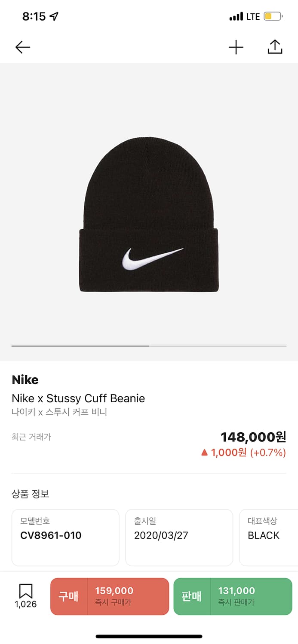Tap the 8:15 clock in status bar
Image resolution: width=298 pixels, height=644 pixels.
click(x=34, y=17)
